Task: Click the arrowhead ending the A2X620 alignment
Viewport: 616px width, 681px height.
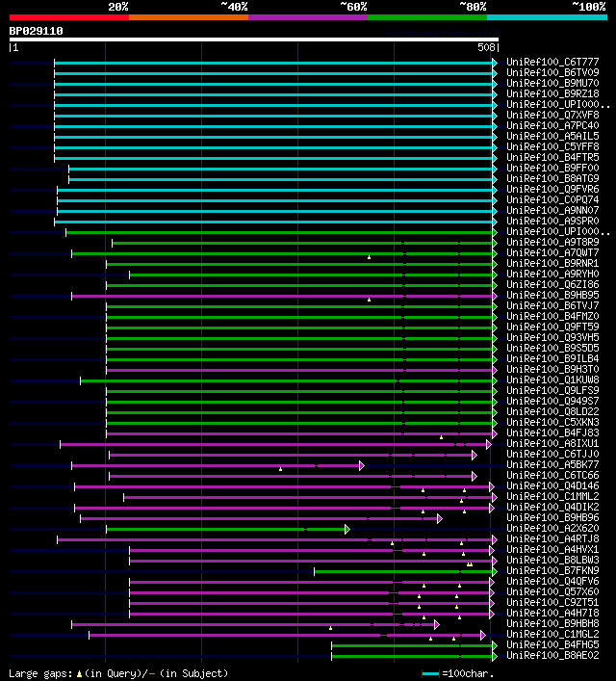Action: pos(346,530)
